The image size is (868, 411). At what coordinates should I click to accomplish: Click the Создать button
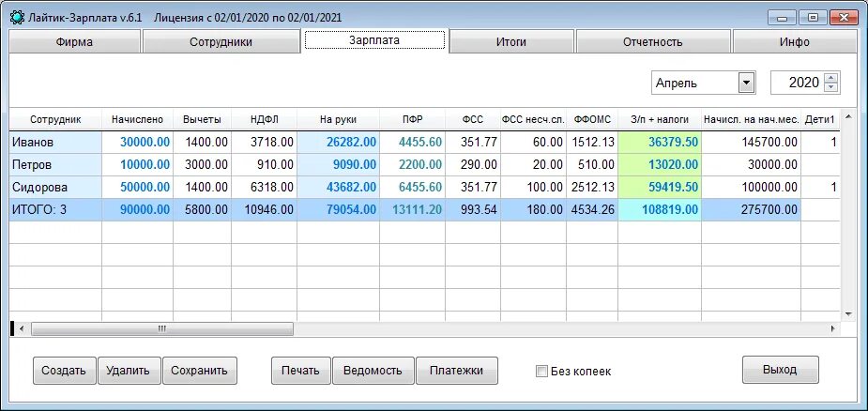(x=64, y=371)
